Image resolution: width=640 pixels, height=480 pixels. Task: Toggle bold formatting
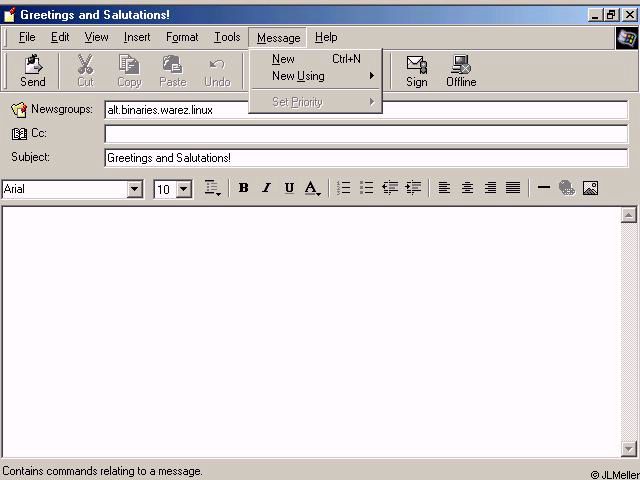243,188
